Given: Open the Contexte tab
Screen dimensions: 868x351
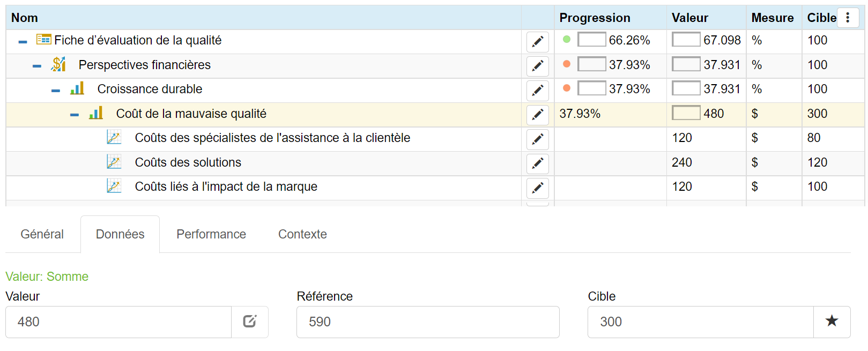Looking at the screenshot, I should tap(302, 234).
